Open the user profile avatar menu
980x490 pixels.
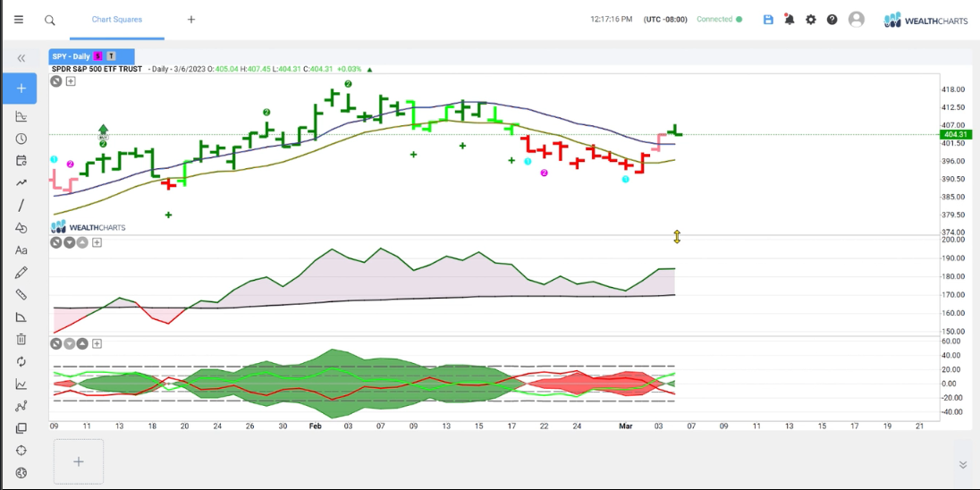(x=857, y=20)
